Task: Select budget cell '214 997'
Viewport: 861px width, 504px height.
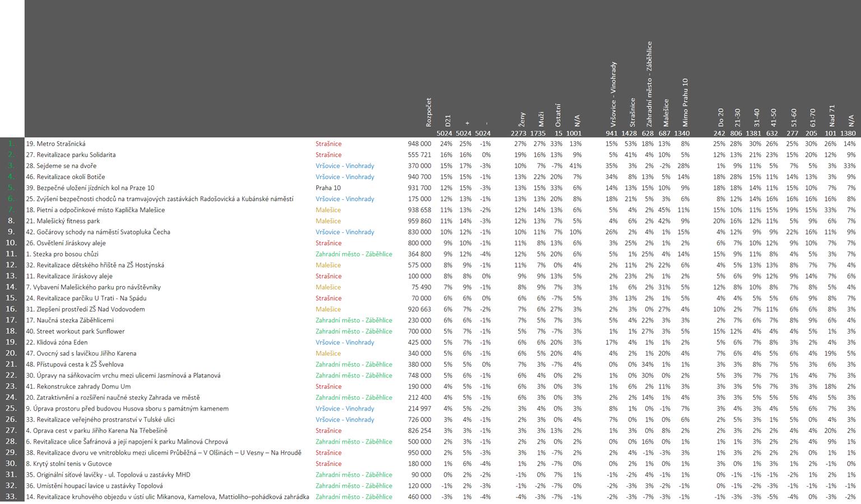Action: click(419, 409)
